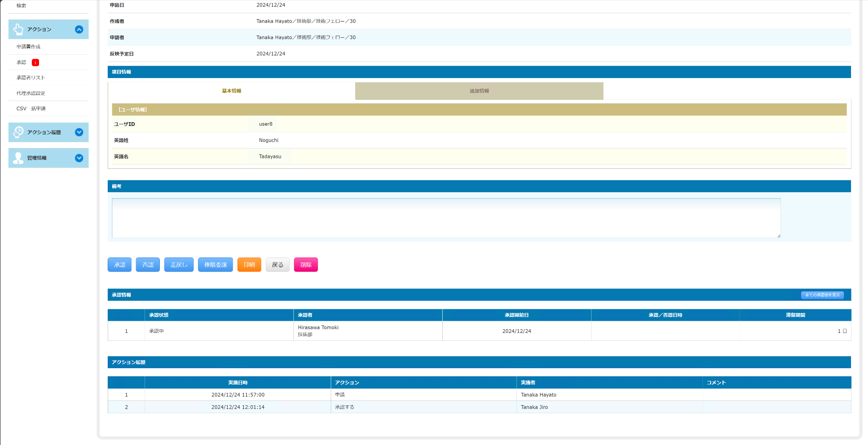Click the 否認 reject button
The width and height of the screenshot is (868, 445).
(x=148, y=265)
